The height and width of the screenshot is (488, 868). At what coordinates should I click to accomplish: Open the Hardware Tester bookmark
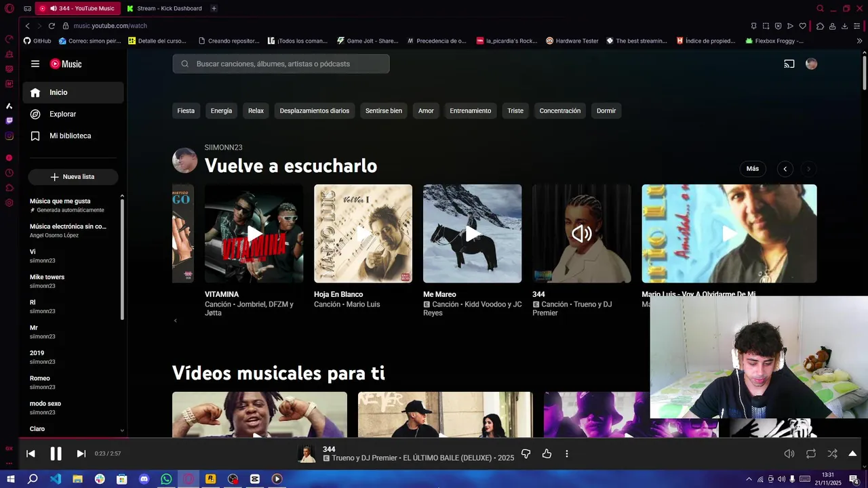tap(572, 41)
